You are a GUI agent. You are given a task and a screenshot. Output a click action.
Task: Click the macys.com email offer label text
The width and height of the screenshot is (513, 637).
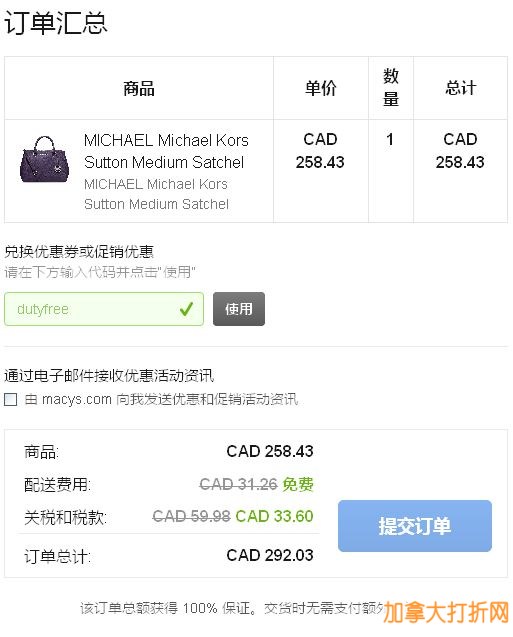[161, 399]
